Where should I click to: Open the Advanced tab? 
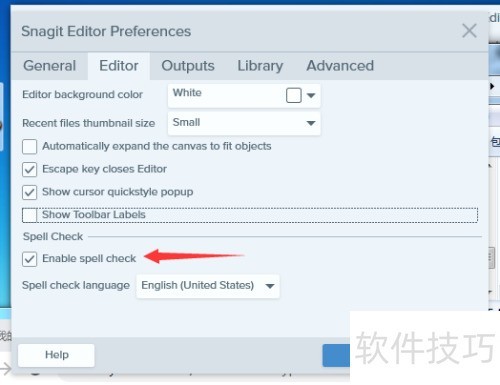click(340, 66)
